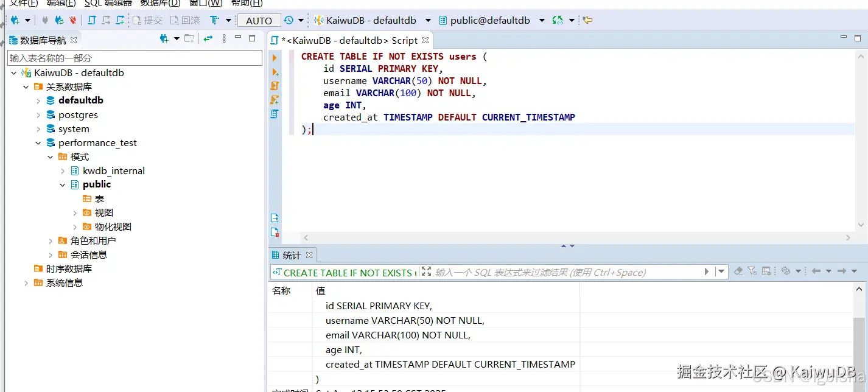Click new connection icon in navigator panel
Viewport: 868px width, 392px height.
(x=164, y=38)
